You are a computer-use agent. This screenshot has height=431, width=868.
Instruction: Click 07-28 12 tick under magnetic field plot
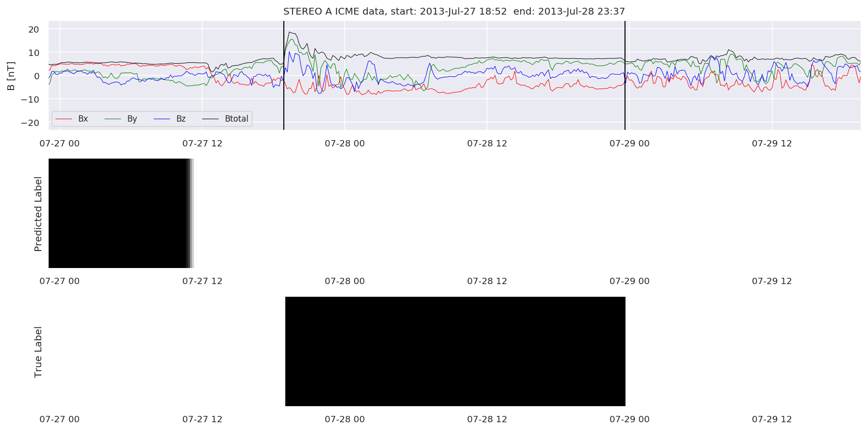487,144
